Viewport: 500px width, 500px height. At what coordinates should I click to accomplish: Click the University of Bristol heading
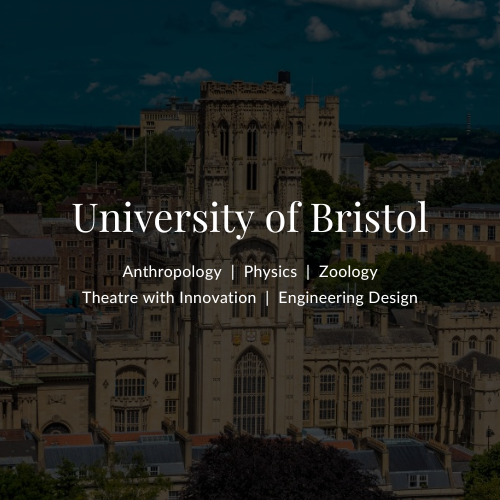click(250, 218)
